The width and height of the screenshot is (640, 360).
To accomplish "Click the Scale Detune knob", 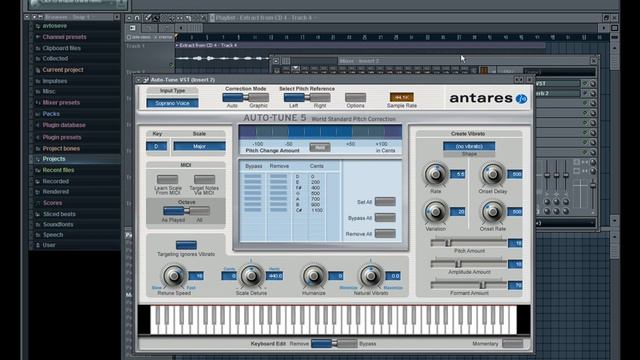I will coord(251,276).
